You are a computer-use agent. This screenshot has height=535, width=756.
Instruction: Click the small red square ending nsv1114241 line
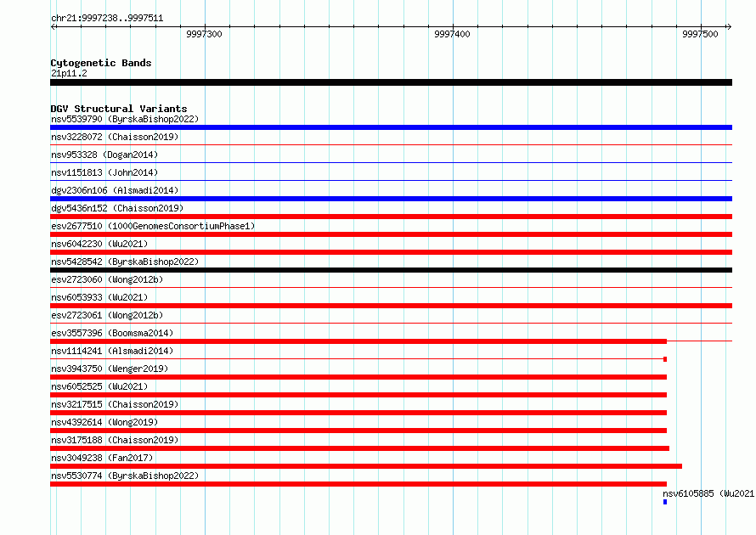tap(665, 359)
